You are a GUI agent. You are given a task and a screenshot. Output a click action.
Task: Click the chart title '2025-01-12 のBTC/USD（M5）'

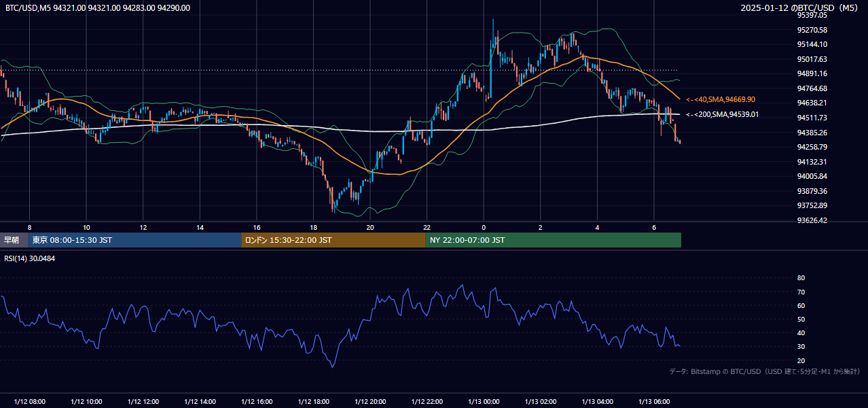(x=801, y=7)
